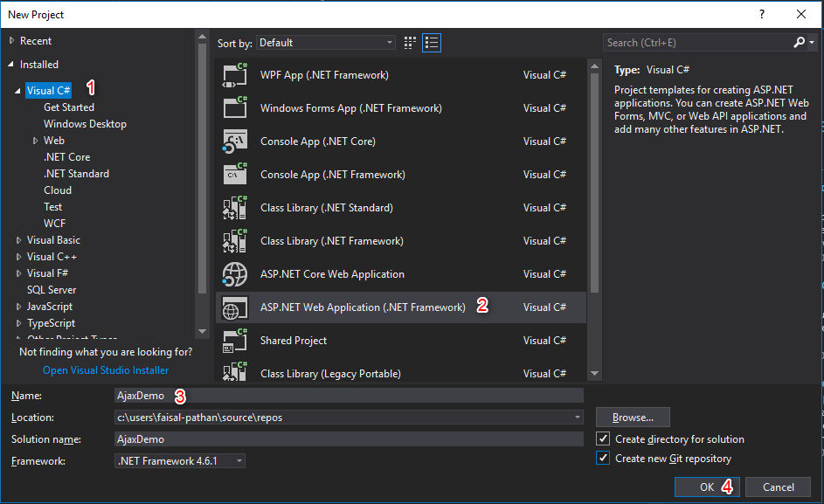Switch to small icons view
The image size is (824, 504).
[412, 43]
